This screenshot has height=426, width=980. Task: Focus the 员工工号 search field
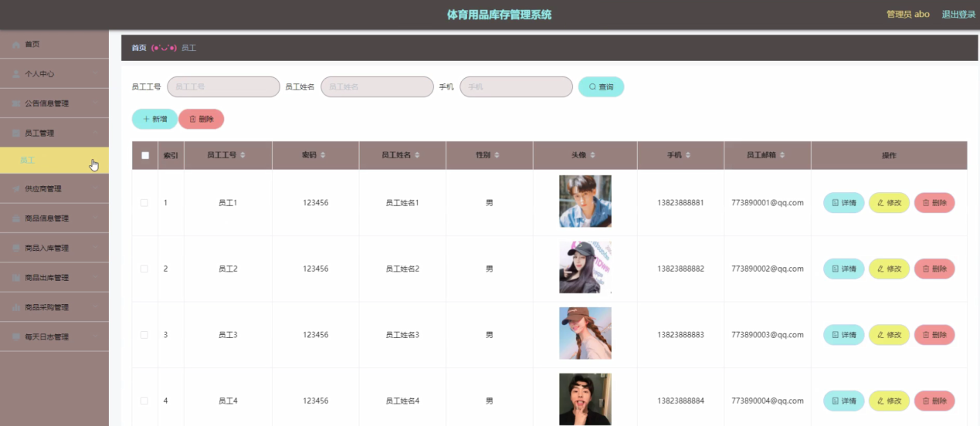(x=223, y=87)
